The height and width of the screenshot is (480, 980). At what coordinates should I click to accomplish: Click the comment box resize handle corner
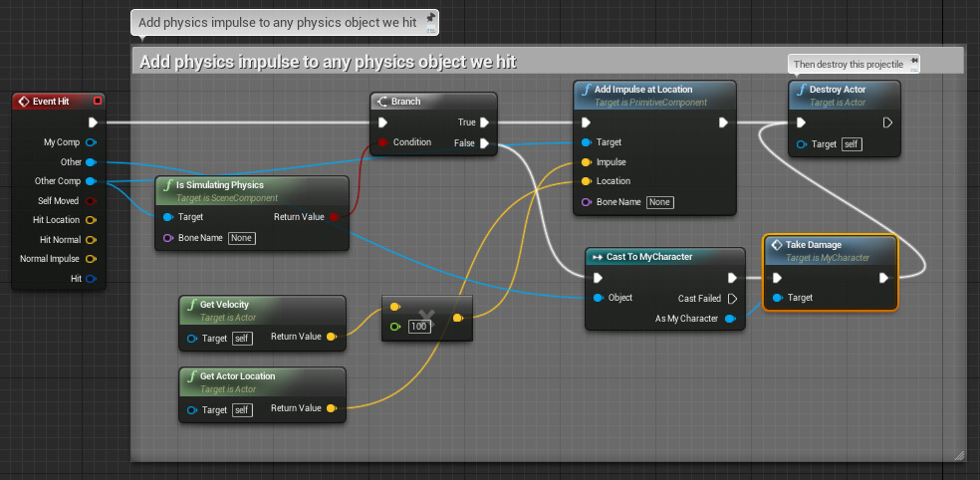coord(959,456)
